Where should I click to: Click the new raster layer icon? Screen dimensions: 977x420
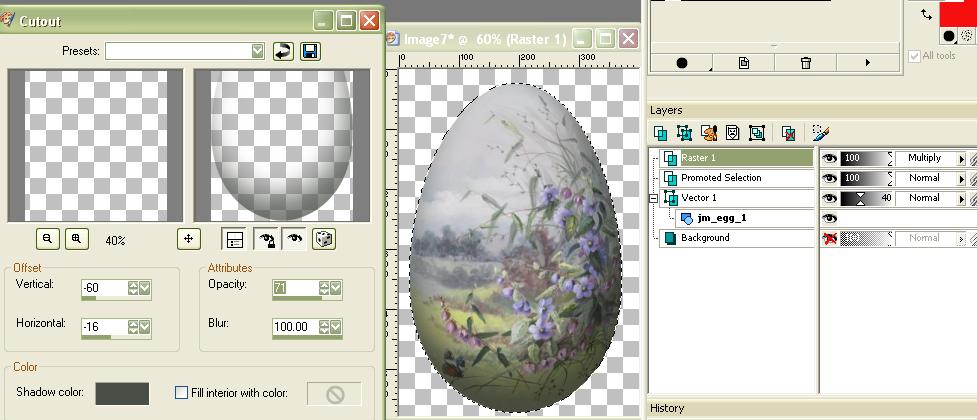coord(660,133)
